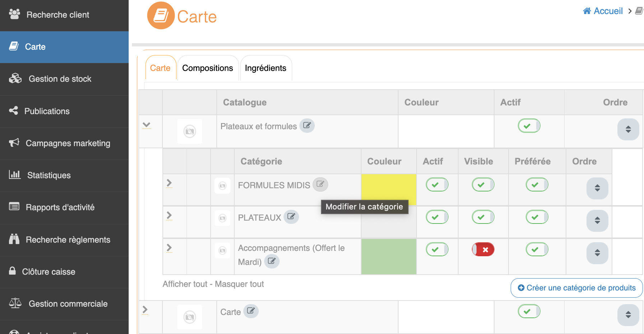Click the Accueil home icon in breadcrumb
The width and height of the screenshot is (644, 334).
[587, 11]
